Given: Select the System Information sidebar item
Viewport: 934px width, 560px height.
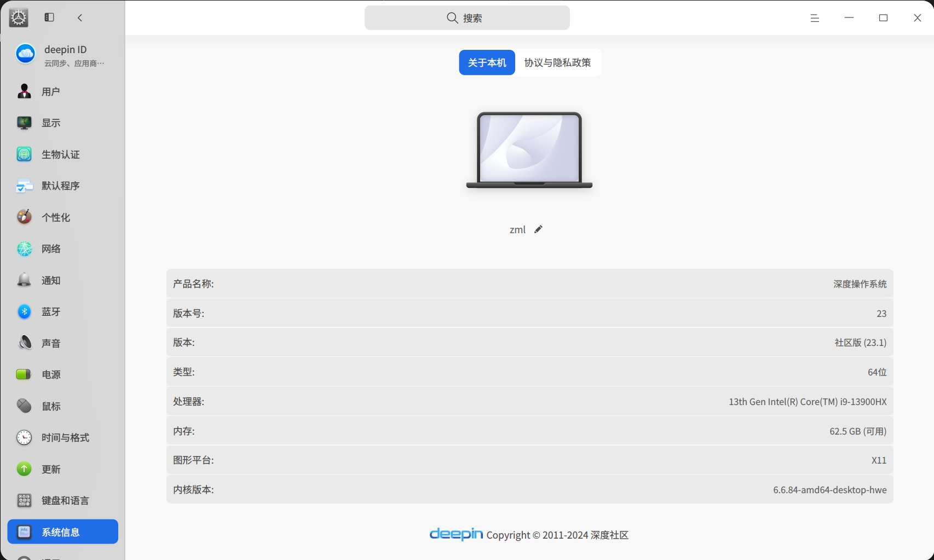Looking at the screenshot, I should click(x=62, y=532).
